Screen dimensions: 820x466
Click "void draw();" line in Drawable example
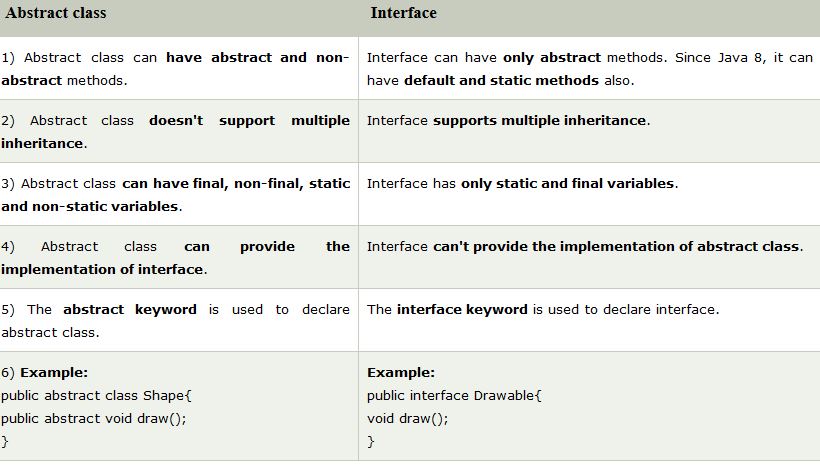pyautogui.click(x=407, y=418)
